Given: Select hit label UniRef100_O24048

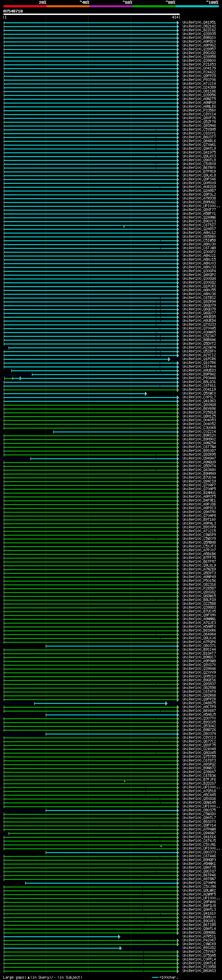Looking at the screenshot, I should [199, 749].
